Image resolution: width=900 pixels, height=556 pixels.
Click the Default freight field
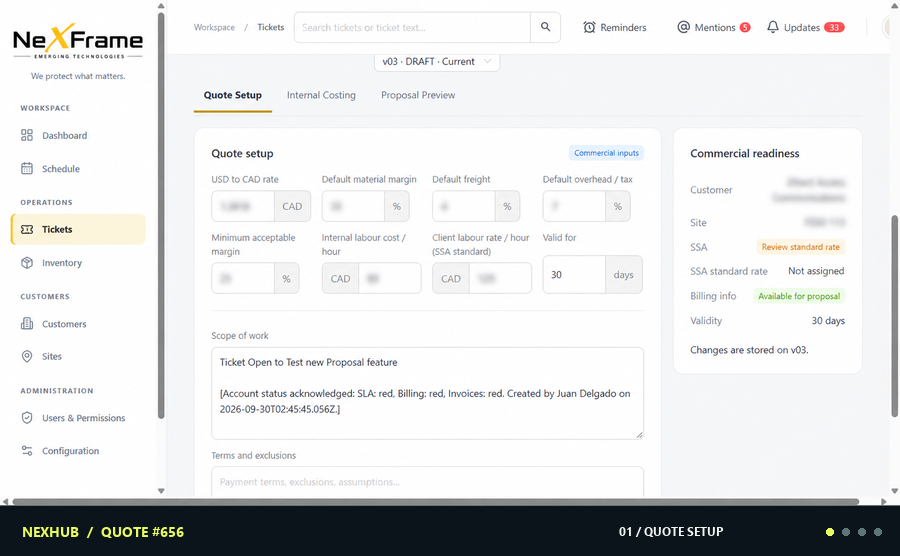463,206
